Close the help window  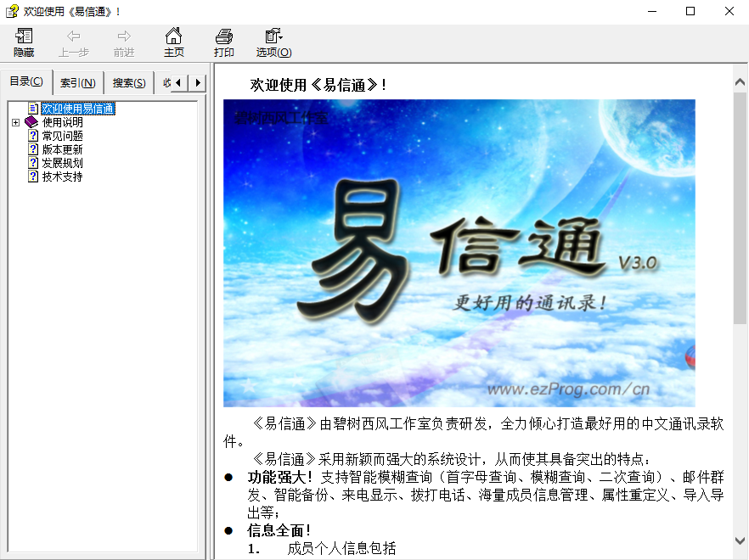pos(729,11)
